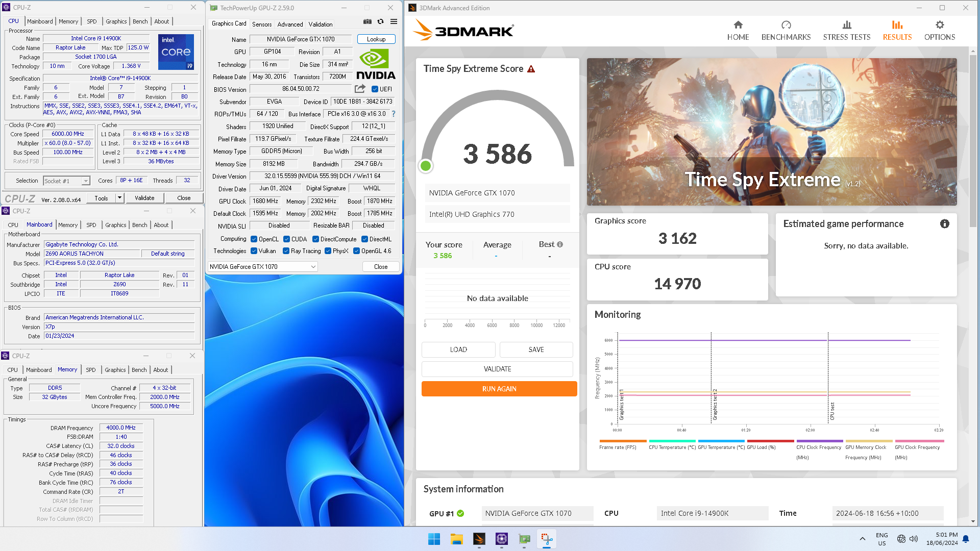Click the Snipping Tool taskbar icon
Viewport: 980px width, 551px height.
pos(547,539)
